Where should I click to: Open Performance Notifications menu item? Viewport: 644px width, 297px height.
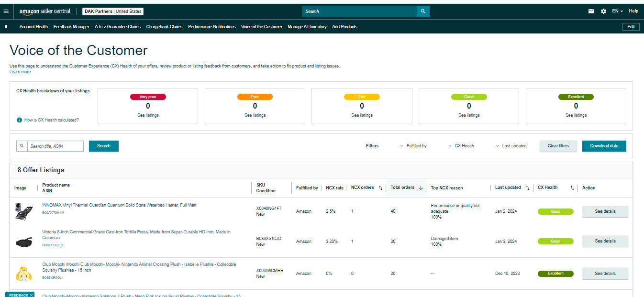(212, 27)
